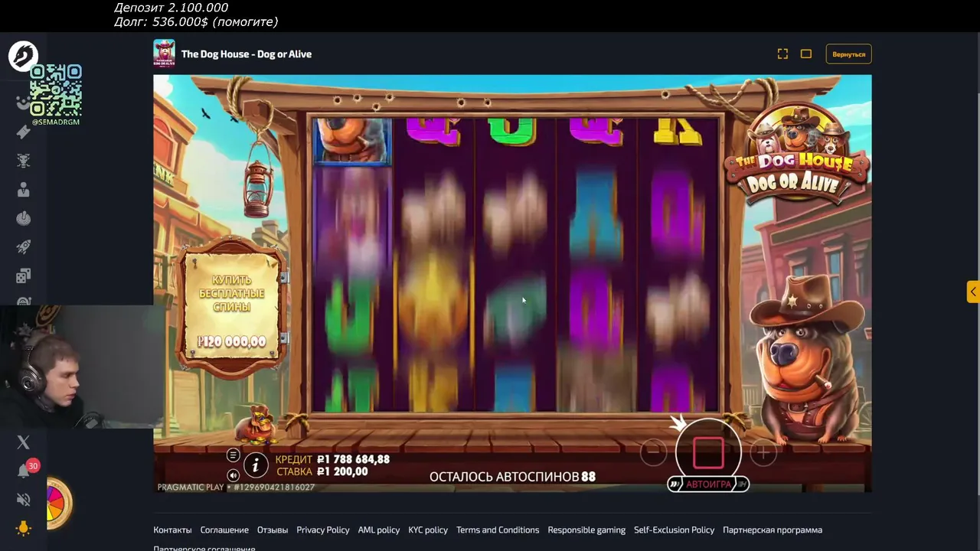The height and width of the screenshot is (551, 980).
Task: Open the rocket crash games icon
Action: 23,247
